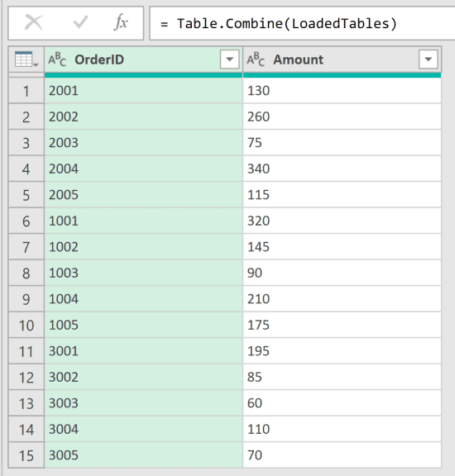Confirm formula with the checkmark icon
This screenshot has width=455, height=476.
click(80, 23)
